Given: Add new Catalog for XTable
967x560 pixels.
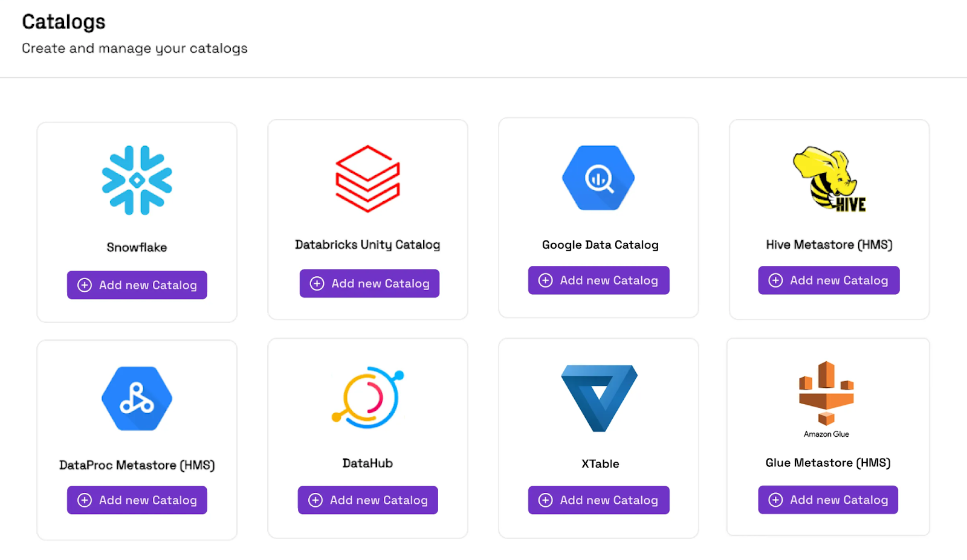Looking at the screenshot, I should point(599,500).
